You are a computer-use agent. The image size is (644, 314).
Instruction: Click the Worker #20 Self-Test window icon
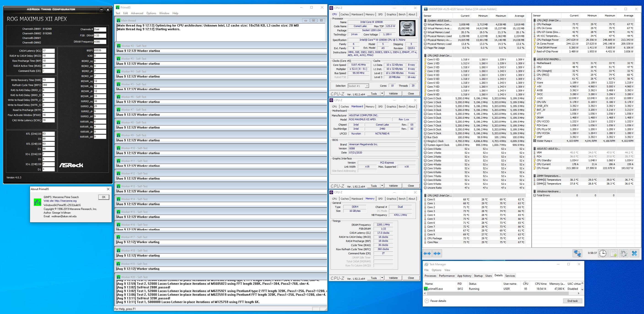(119, 277)
